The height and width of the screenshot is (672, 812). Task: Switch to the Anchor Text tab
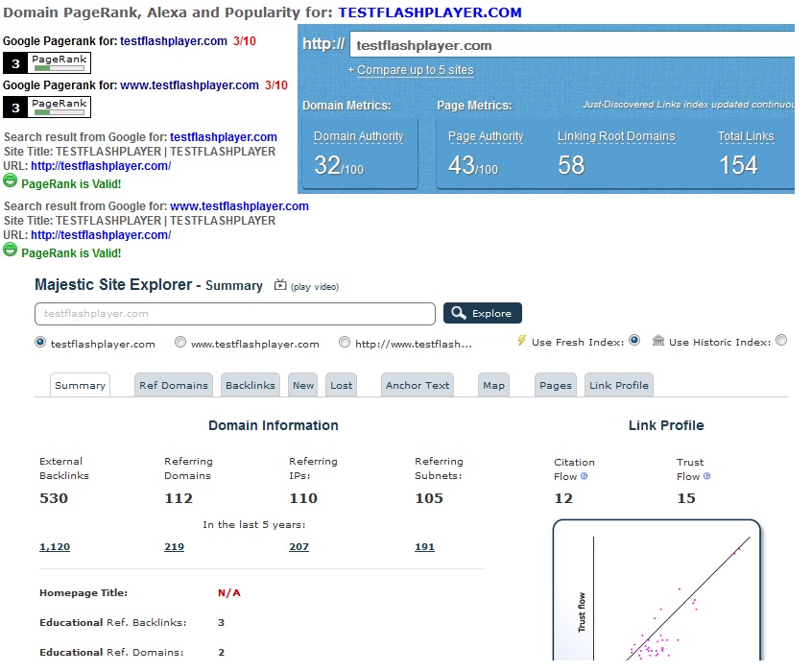click(418, 385)
